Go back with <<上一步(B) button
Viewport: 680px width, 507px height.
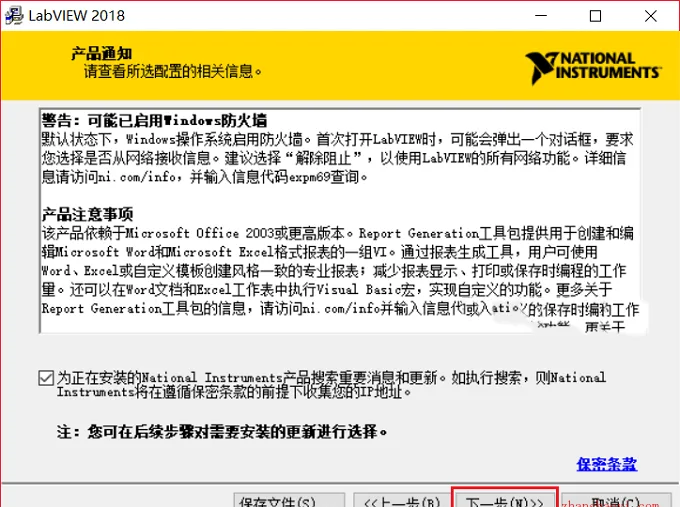point(402,500)
